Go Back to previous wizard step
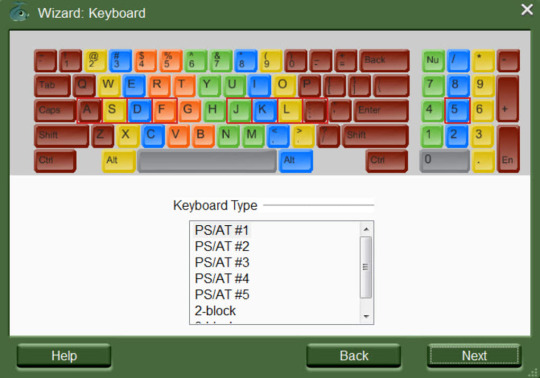 tap(354, 356)
